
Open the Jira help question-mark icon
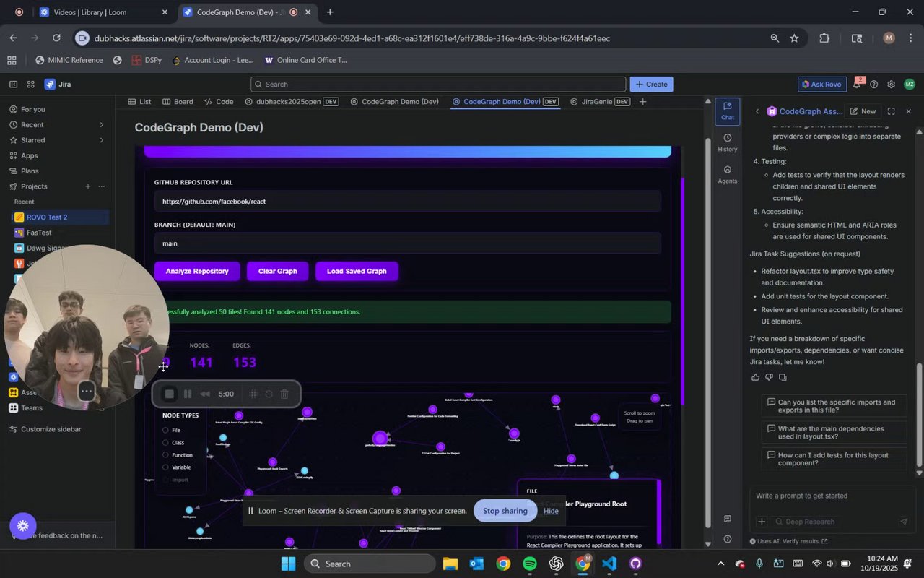click(x=874, y=85)
